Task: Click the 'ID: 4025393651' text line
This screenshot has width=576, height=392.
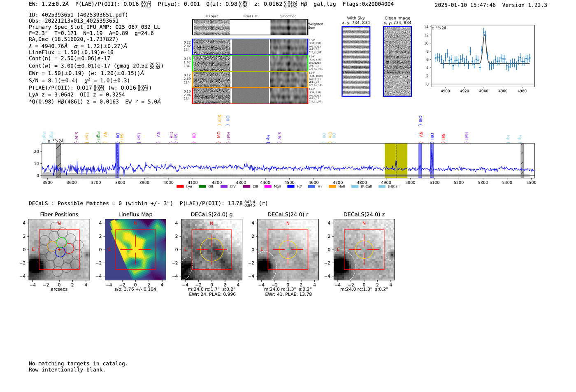Action: pyautogui.click(x=78, y=15)
